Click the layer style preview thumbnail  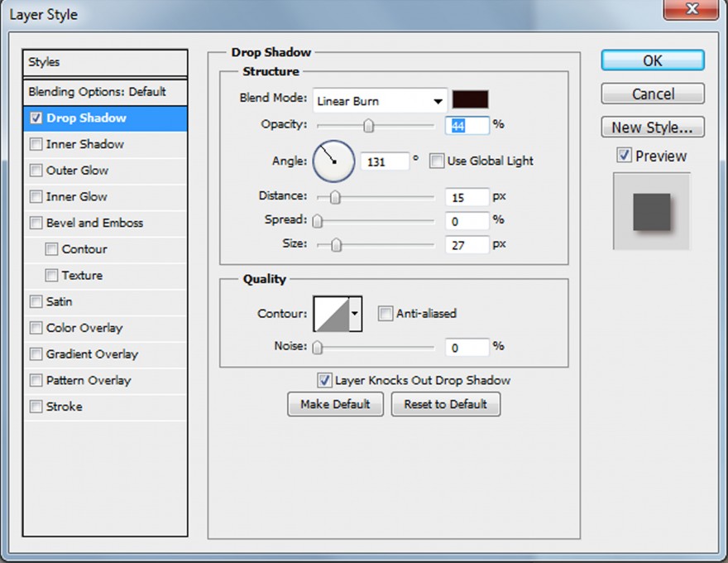point(651,213)
